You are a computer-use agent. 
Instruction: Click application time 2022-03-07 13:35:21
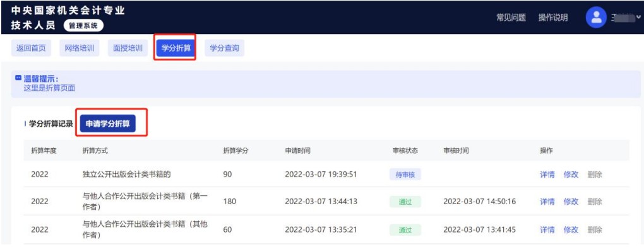[321, 229]
